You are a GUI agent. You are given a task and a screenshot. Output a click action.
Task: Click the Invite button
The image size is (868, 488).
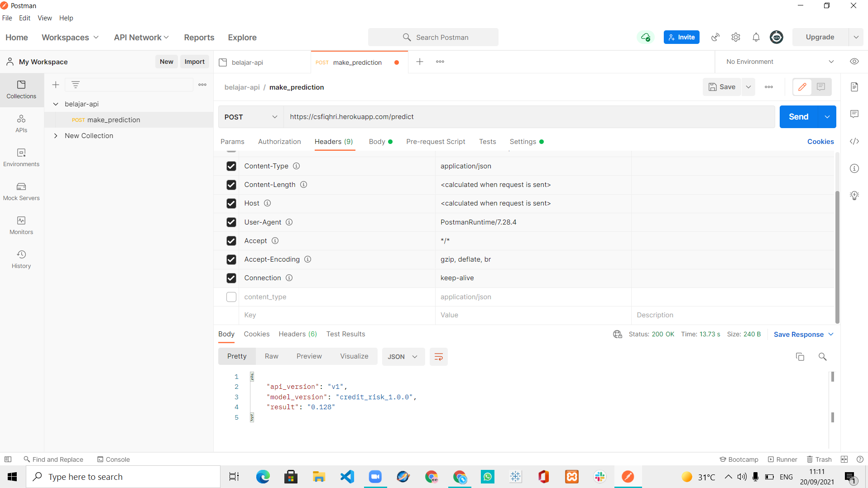pos(681,37)
